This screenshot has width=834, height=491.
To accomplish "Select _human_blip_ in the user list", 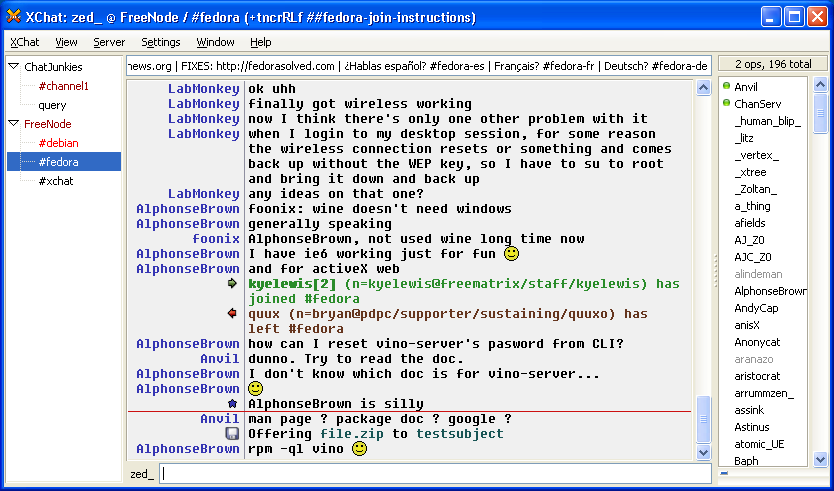I will [x=768, y=121].
